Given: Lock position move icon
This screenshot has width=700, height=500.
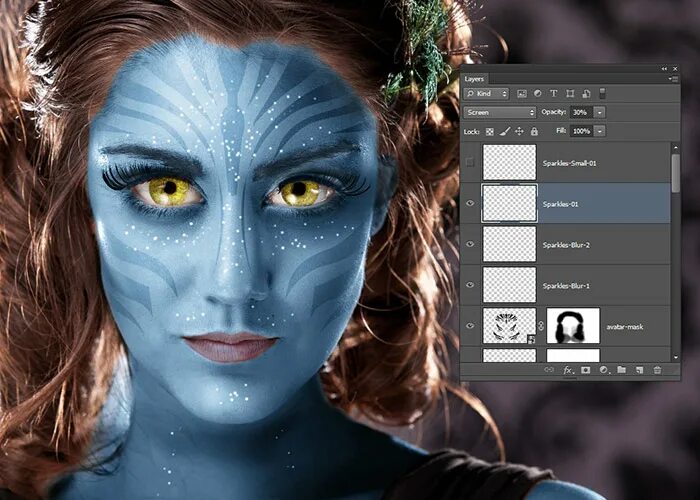Looking at the screenshot, I should 519,131.
